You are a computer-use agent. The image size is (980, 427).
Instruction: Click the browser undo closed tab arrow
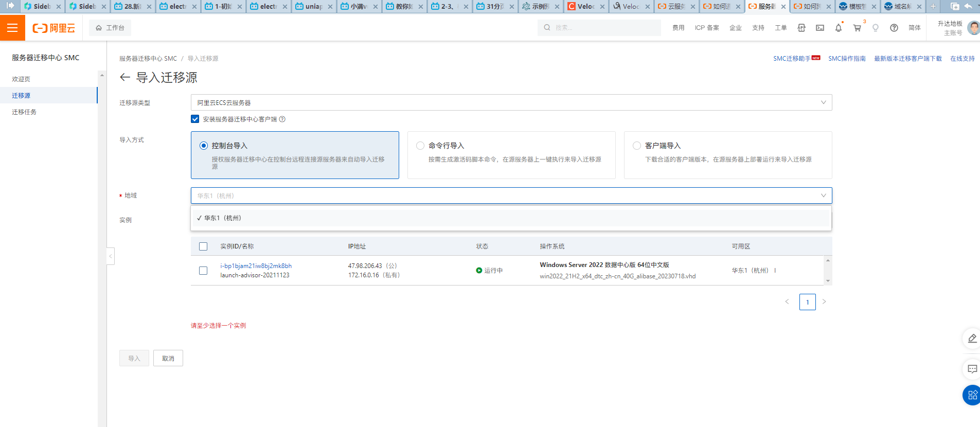point(968,6)
